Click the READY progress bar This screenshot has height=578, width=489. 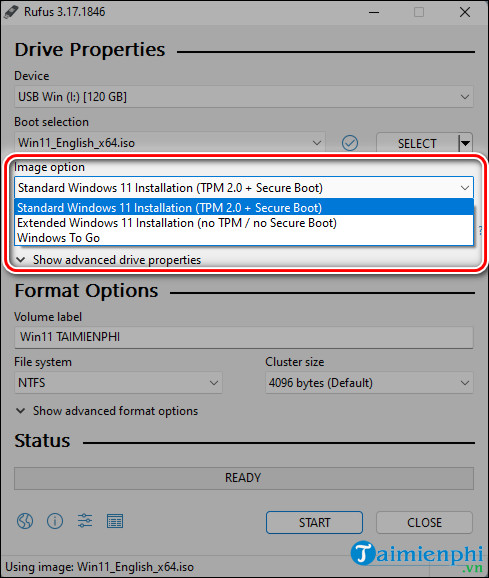click(x=244, y=478)
